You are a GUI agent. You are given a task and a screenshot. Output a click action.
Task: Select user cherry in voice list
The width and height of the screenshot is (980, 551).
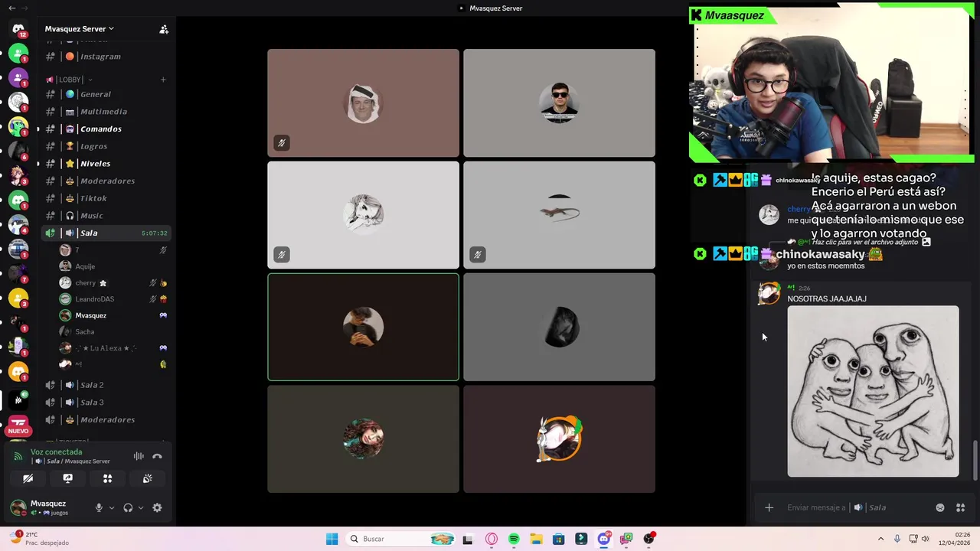pos(113,283)
